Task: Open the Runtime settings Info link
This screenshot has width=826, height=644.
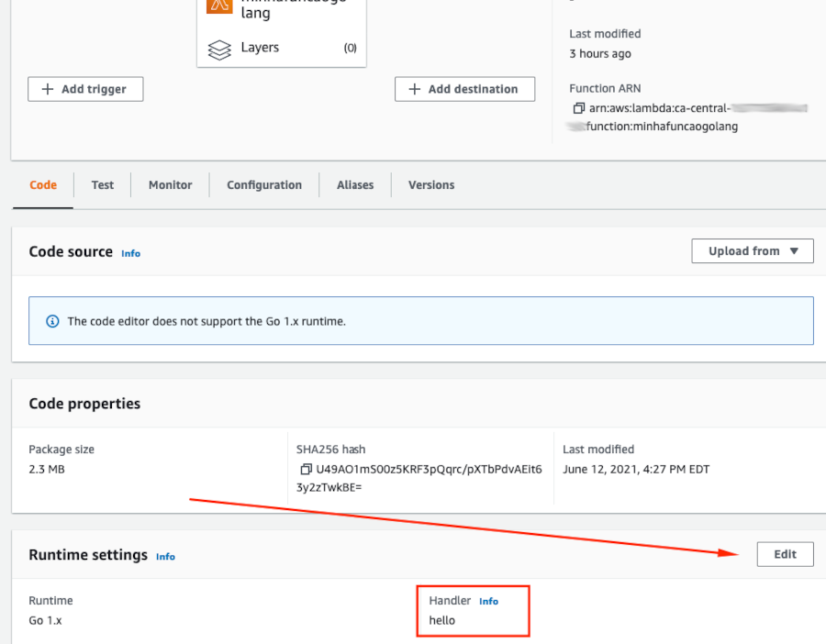Action: point(165,556)
